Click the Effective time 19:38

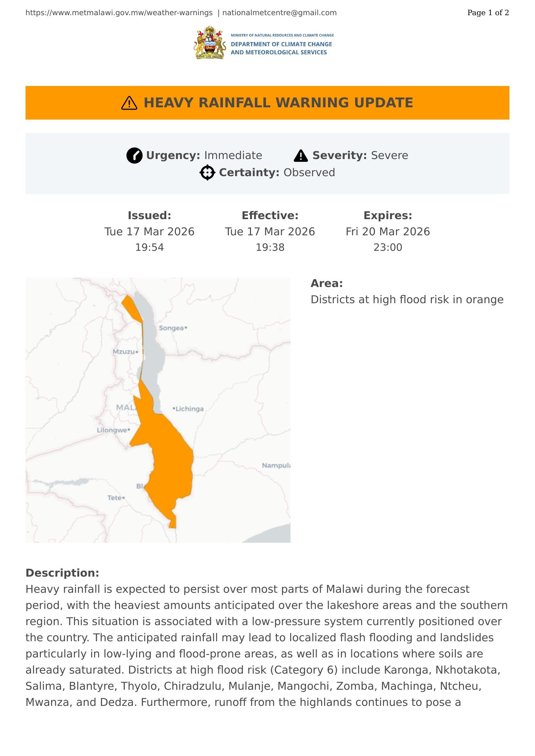pos(270,247)
